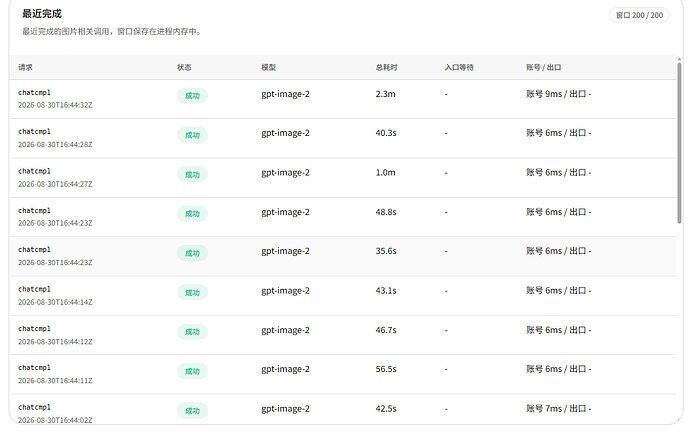Click the 成功 badge in the 42.5s row
This screenshot has height=432, width=690.
click(192, 411)
